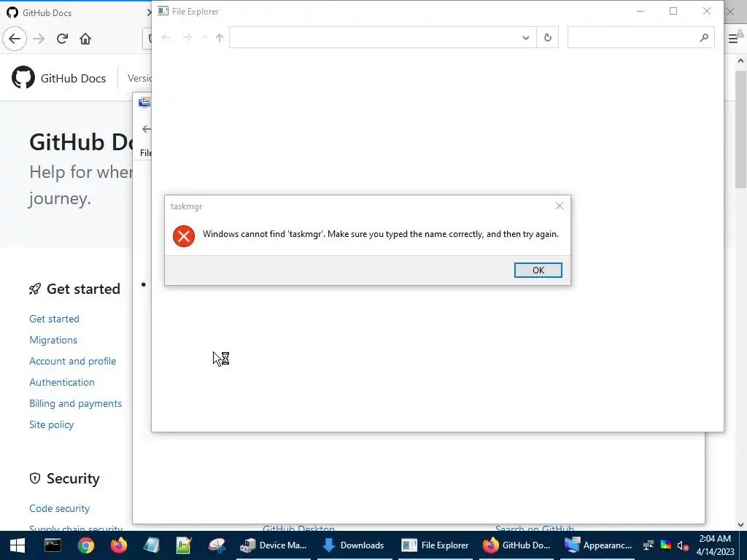
Task: Open the Firefox hamburger menu
Action: click(x=732, y=39)
